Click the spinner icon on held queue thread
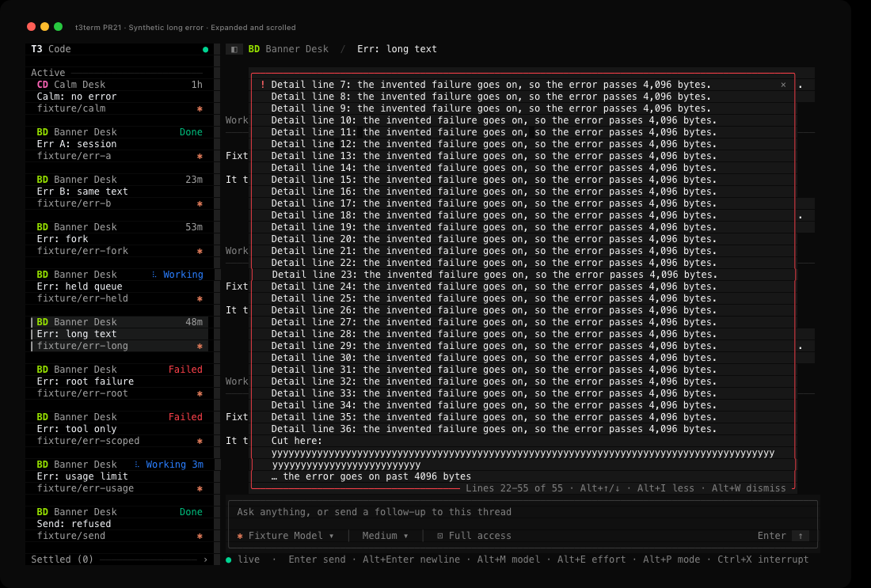871x588 pixels. pyautogui.click(x=154, y=275)
